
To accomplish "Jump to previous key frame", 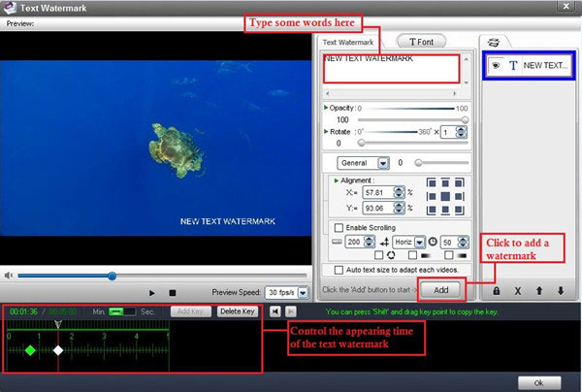I will click(275, 311).
